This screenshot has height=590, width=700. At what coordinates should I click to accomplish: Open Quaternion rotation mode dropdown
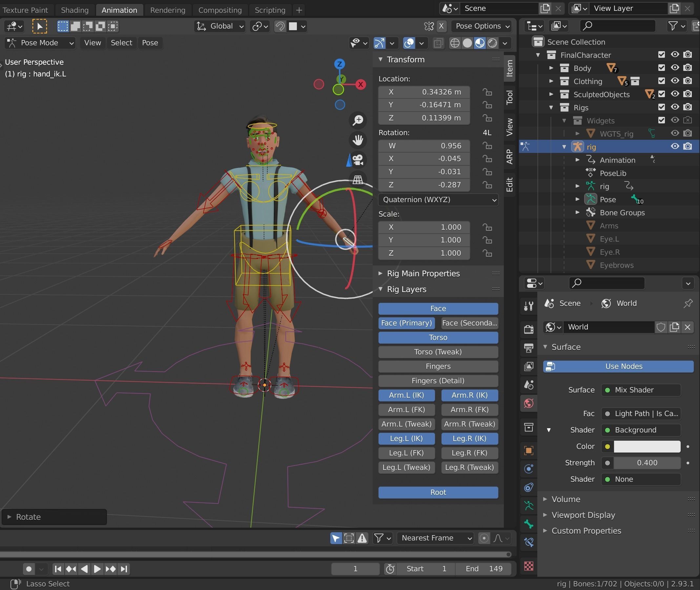438,200
